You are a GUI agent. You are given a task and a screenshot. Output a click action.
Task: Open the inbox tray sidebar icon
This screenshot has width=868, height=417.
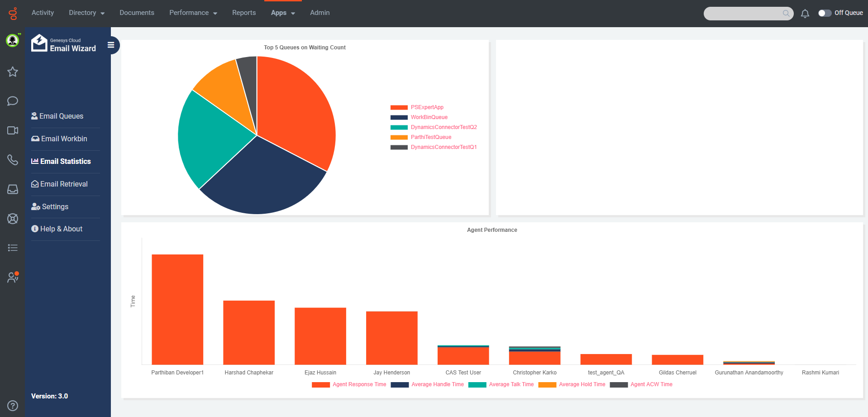pos(13,189)
